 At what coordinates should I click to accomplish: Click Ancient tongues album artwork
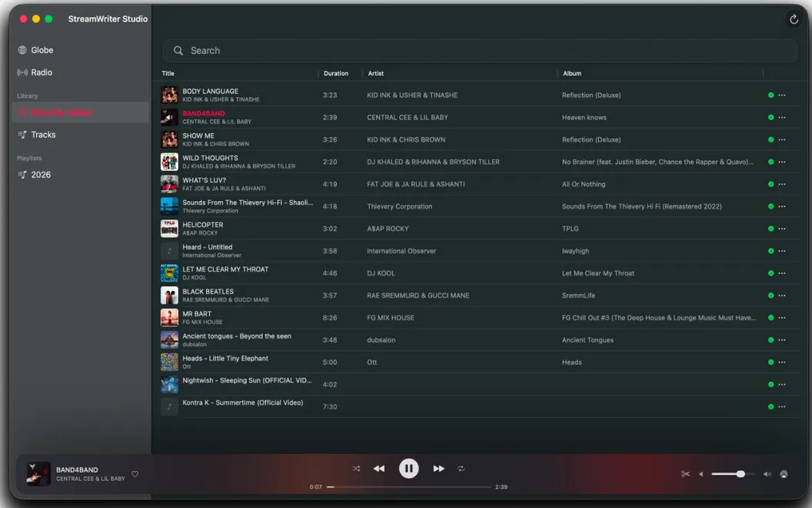point(169,340)
